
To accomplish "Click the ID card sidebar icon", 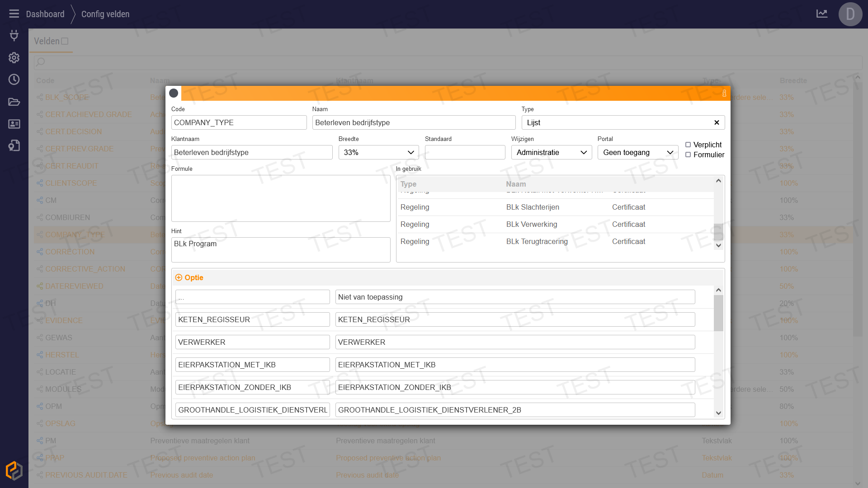I will pos(14,124).
